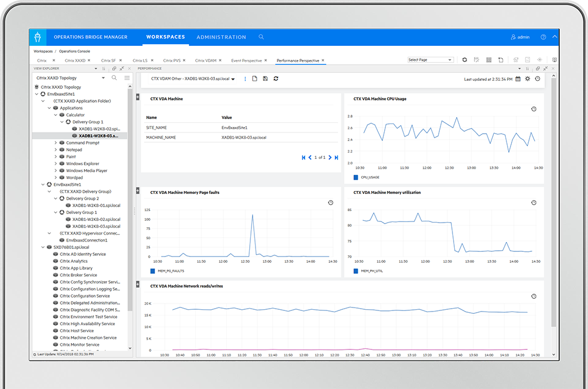Refresh the CTX VDAM dashboard
Image resolution: width=588 pixels, height=389 pixels.
point(276,79)
